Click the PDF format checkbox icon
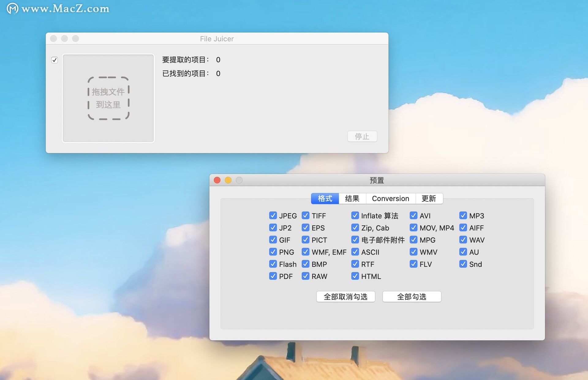Image resolution: width=588 pixels, height=380 pixels. pos(273,276)
